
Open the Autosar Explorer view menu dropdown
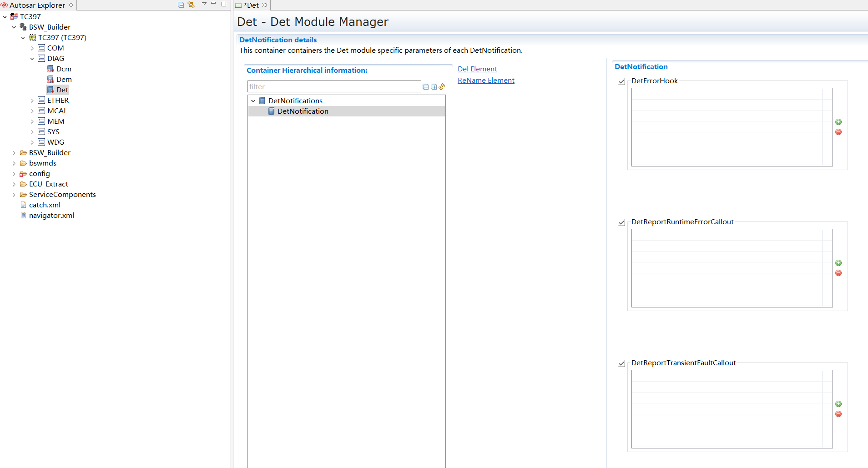204,4
